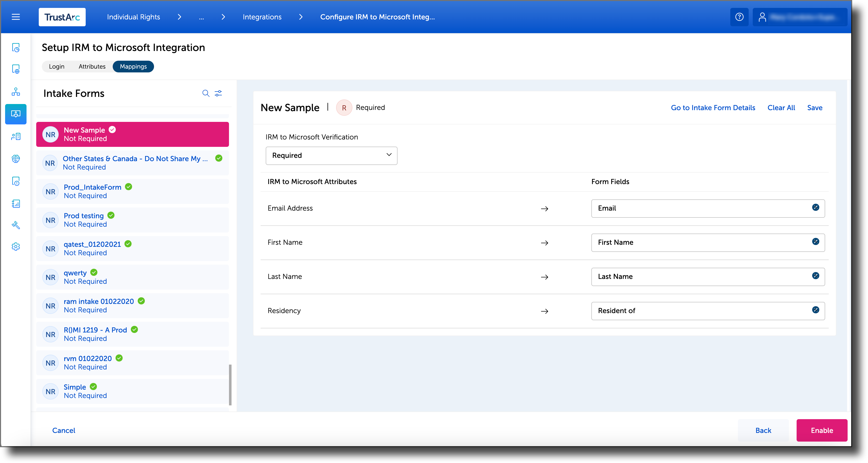Select the globe document icon in sidebar

click(16, 69)
